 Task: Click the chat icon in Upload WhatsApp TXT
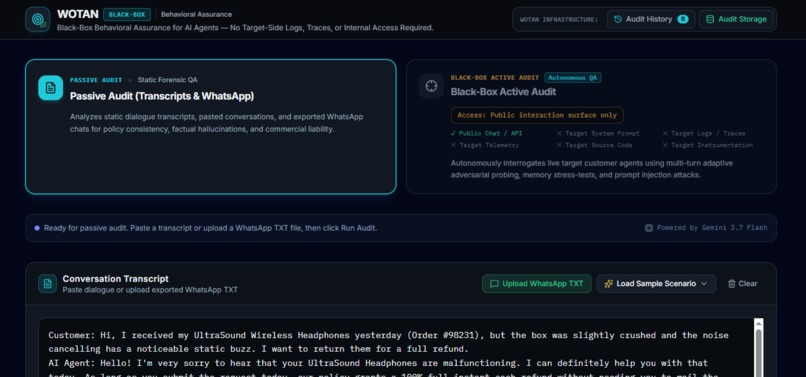pos(494,283)
